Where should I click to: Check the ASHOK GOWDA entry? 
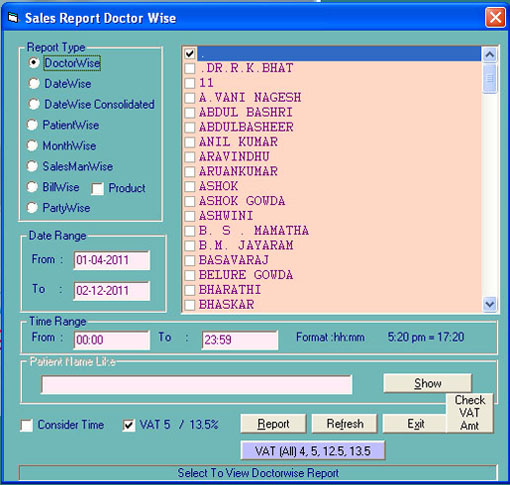pos(190,201)
